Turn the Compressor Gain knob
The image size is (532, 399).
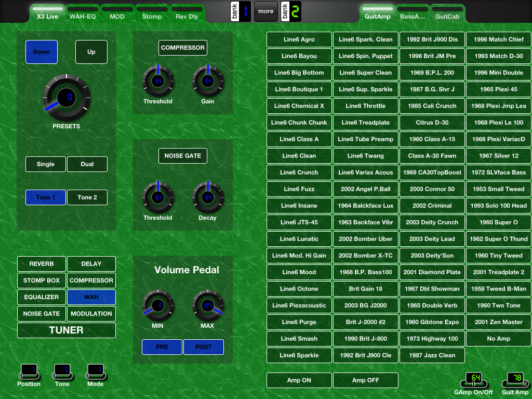coord(208,81)
